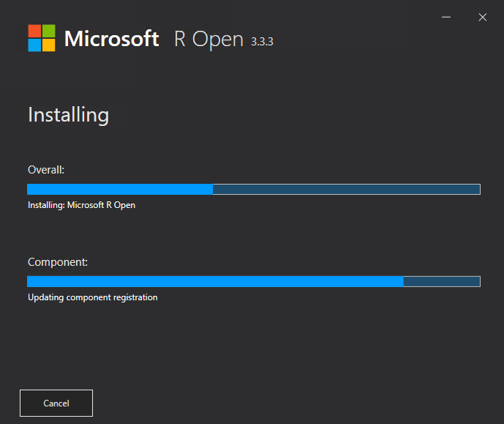Click the Component label

[58, 262]
